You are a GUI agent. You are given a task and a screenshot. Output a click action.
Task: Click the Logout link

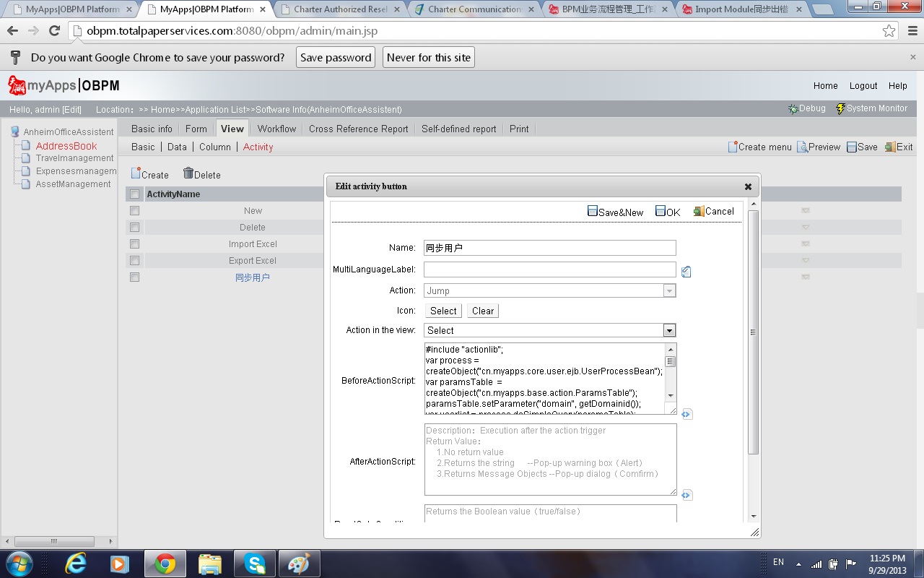(x=863, y=85)
